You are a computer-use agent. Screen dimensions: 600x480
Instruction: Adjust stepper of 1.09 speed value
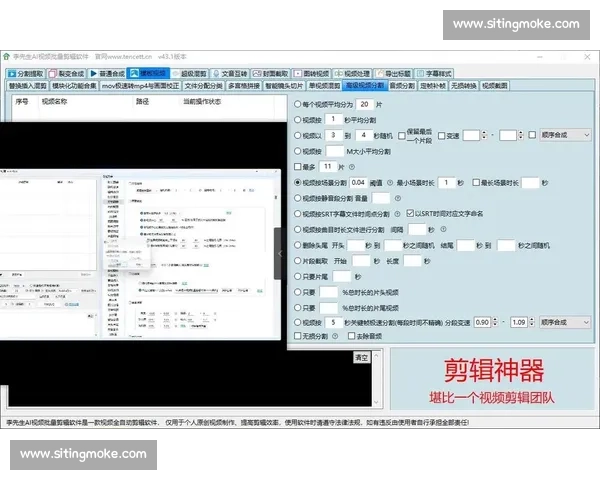coord(532,322)
